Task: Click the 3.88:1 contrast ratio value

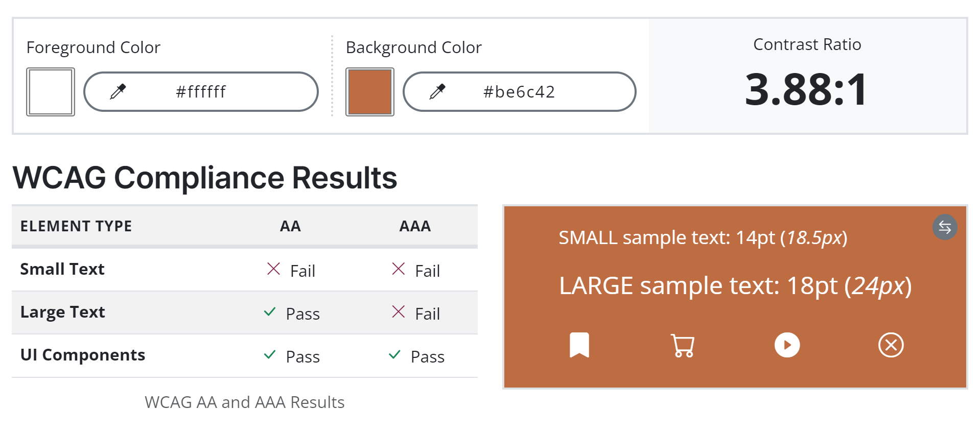Action: (x=806, y=89)
